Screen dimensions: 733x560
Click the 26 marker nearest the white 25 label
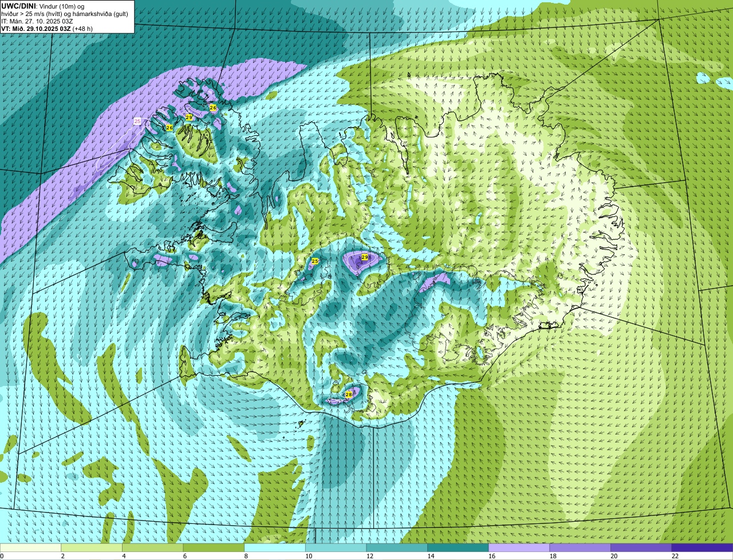point(170,128)
